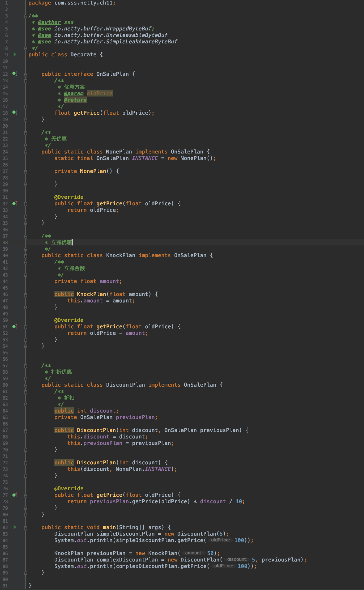
Task: Click the highlighted public before int discount
Action: pyautogui.click(x=64, y=411)
